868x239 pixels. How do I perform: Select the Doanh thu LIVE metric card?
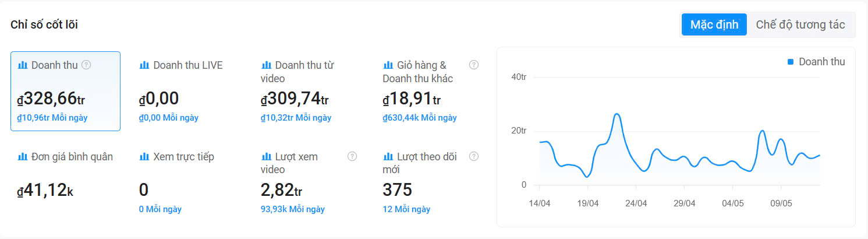coord(187,91)
